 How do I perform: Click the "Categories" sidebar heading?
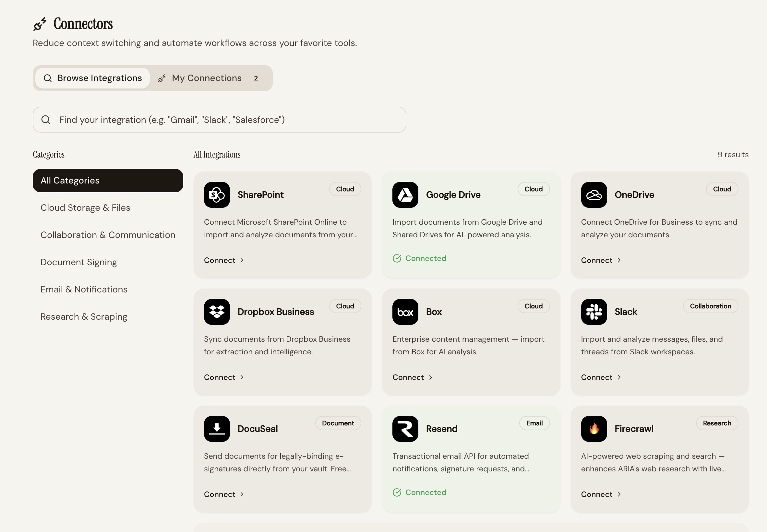(48, 155)
